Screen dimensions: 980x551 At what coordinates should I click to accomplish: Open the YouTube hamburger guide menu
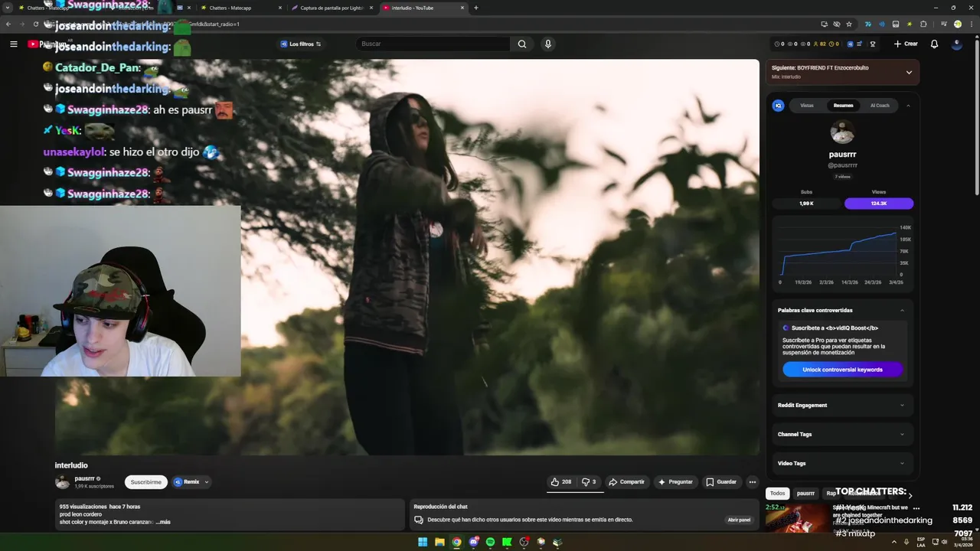point(14,44)
